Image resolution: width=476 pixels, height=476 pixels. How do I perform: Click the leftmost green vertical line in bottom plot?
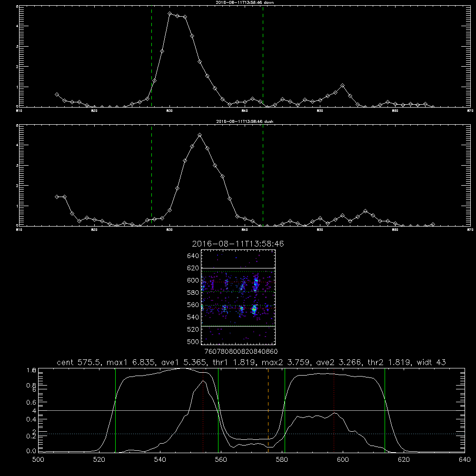115,410
